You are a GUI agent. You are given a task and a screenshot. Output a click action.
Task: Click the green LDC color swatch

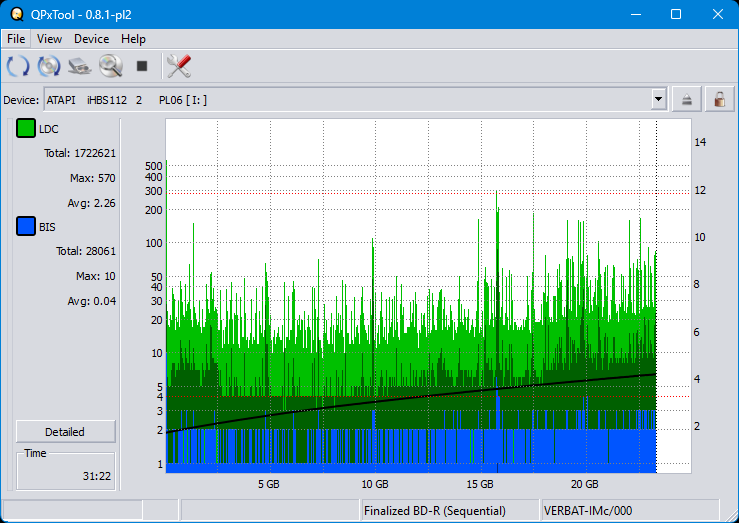tap(26, 129)
